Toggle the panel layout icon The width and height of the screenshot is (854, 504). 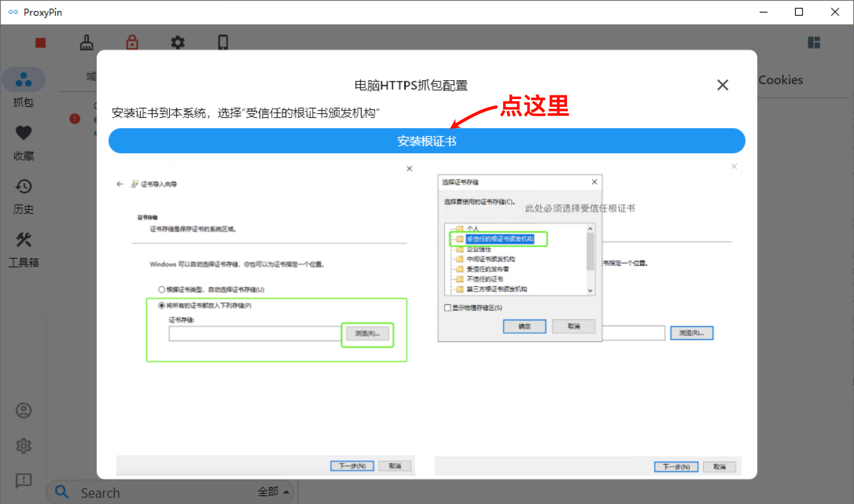coord(814,42)
